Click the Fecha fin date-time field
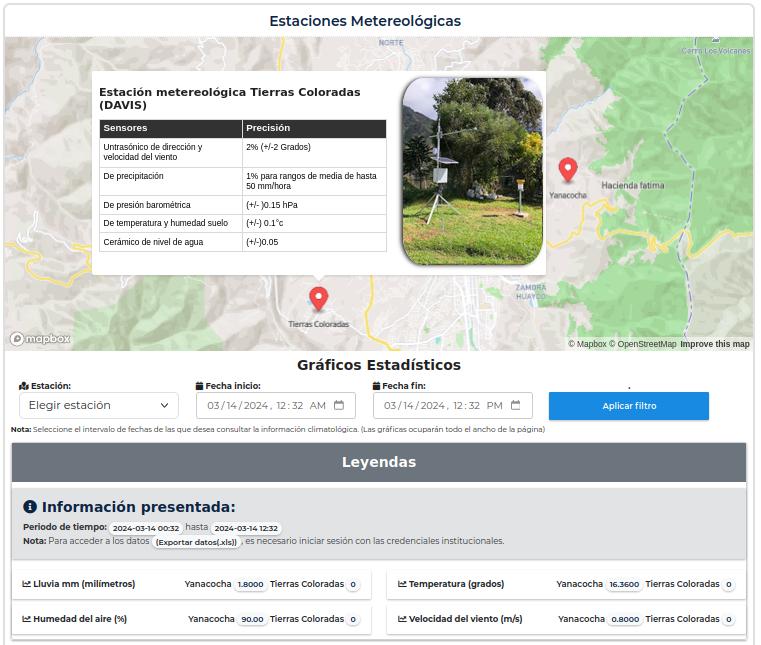Screen dimensions: 761x645 tap(453, 405)
